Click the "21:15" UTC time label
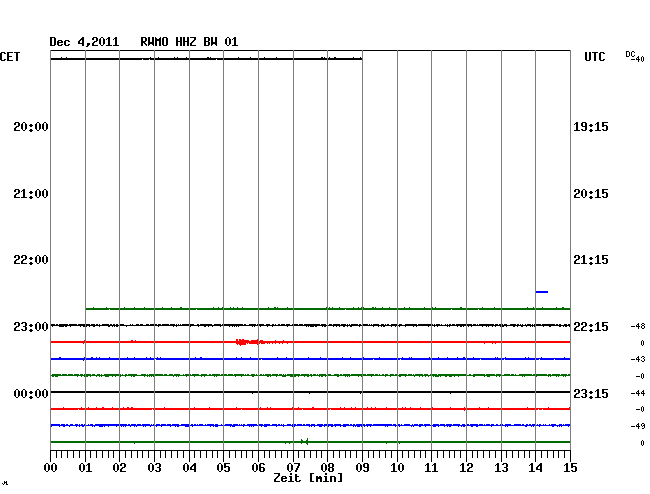This screenshot has width=650, height=494. click(591, 260)
